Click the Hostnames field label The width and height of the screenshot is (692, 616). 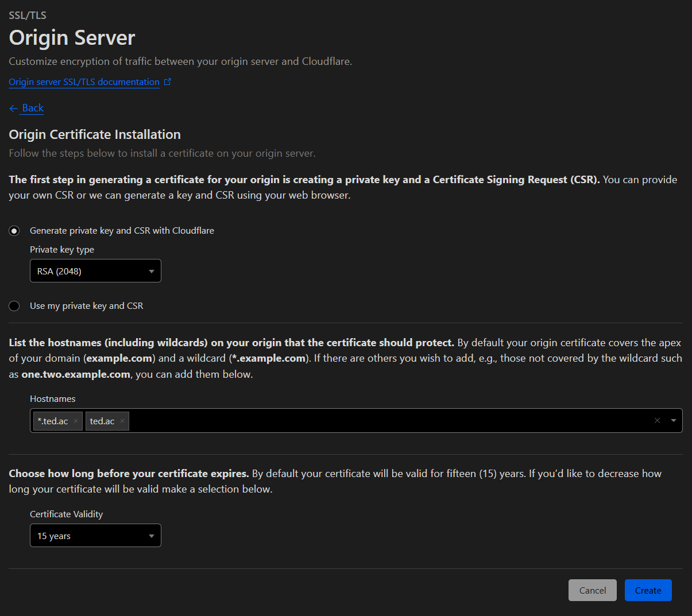click(53, 399)
